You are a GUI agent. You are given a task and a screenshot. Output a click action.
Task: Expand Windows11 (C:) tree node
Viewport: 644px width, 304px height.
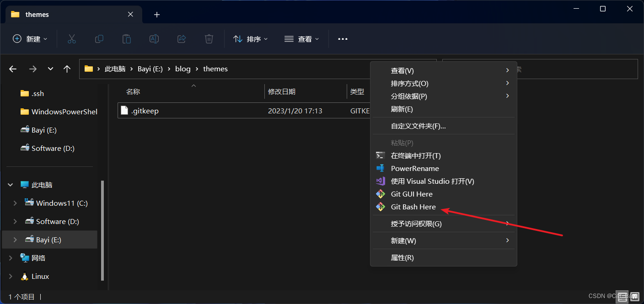pos(15,203)
